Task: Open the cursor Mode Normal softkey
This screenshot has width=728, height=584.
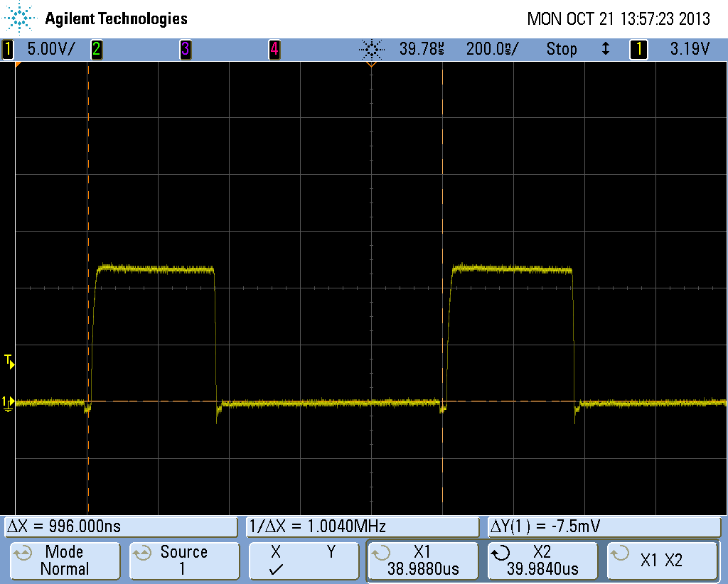Action: [x=65, y=561]
